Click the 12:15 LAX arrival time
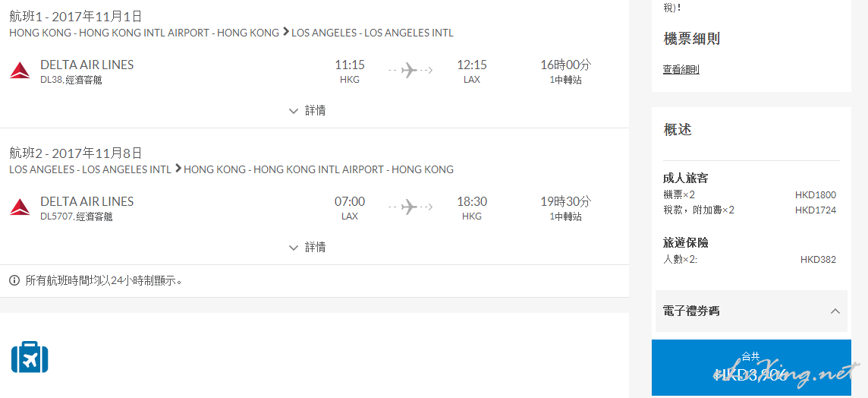This screenshot has width=868, height=398. pyautogui.click(x=471, y=65)
